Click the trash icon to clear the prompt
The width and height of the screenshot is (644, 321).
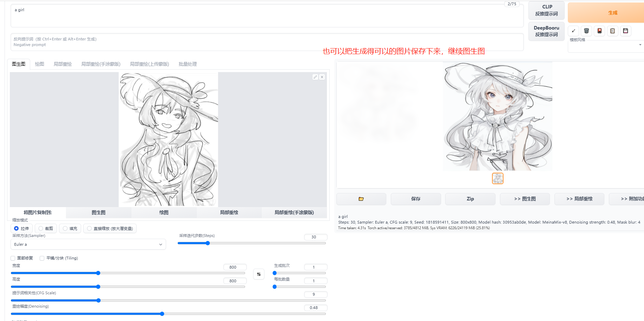click(586, 31)
